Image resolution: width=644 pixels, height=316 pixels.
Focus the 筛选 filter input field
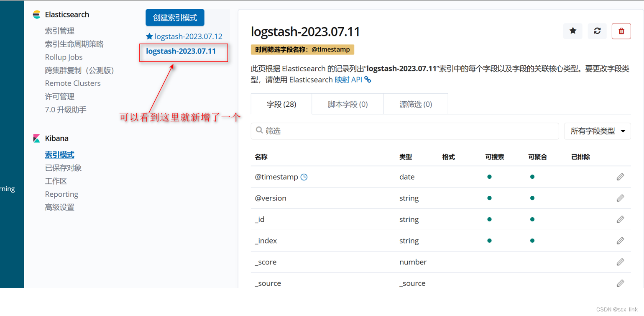(405, 131)
